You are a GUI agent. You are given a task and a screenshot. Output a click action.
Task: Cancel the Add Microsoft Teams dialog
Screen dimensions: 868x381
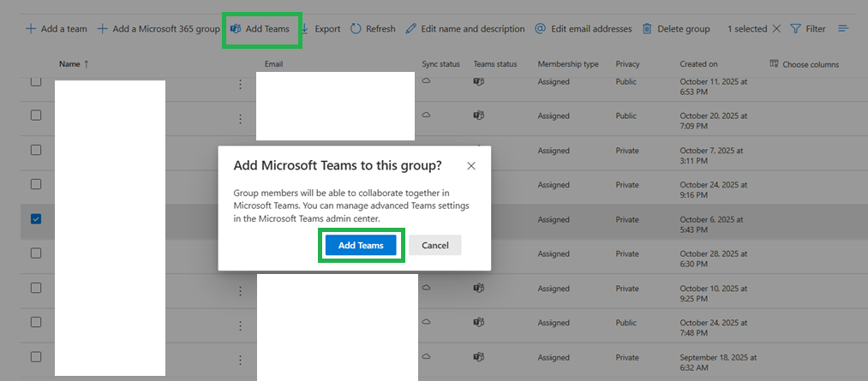click(435, 245)
